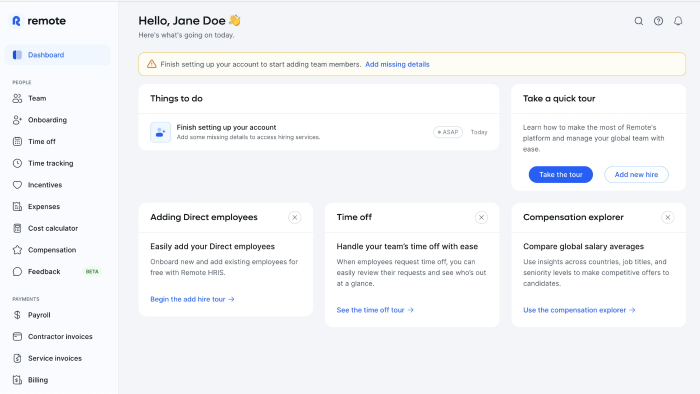
Task: Click the Expenses receipt icon
Action: tap(17, 207)
